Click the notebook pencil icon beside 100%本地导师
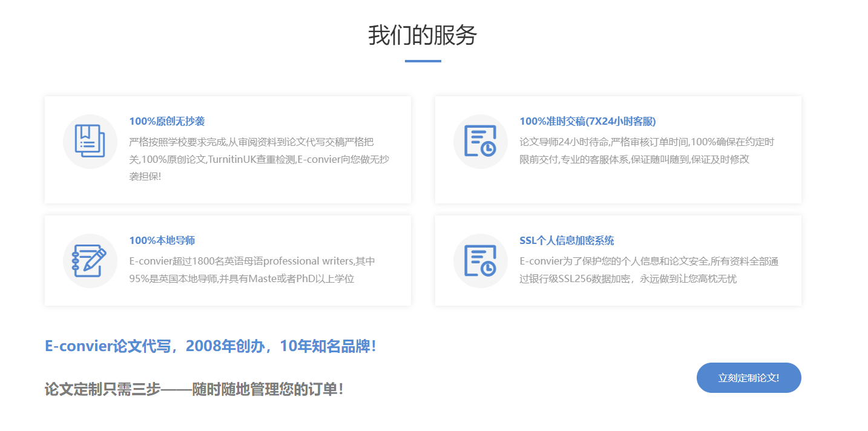This screenshot has width=868, height=431. coord(90,261)
